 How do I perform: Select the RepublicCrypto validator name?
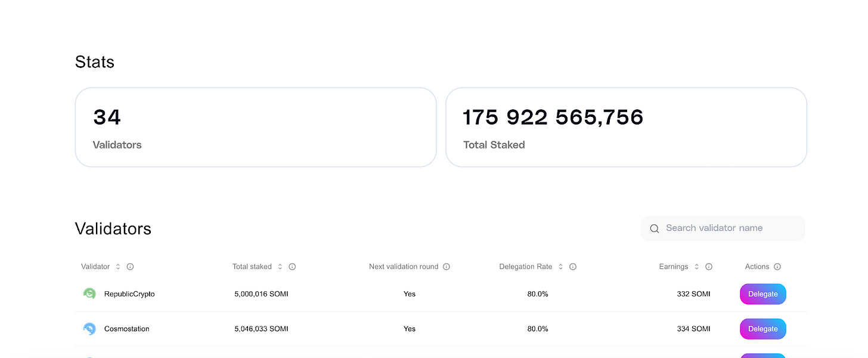click(129, 294)
